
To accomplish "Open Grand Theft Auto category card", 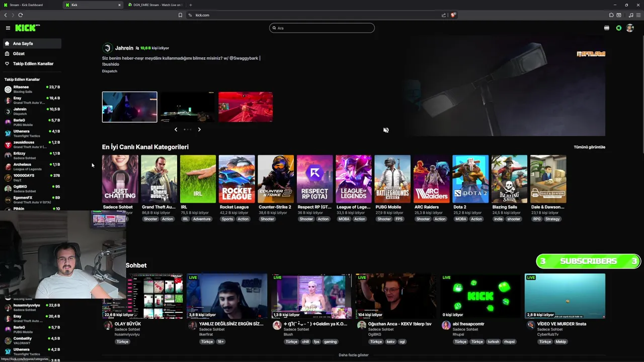I will (x=158, y=179).
